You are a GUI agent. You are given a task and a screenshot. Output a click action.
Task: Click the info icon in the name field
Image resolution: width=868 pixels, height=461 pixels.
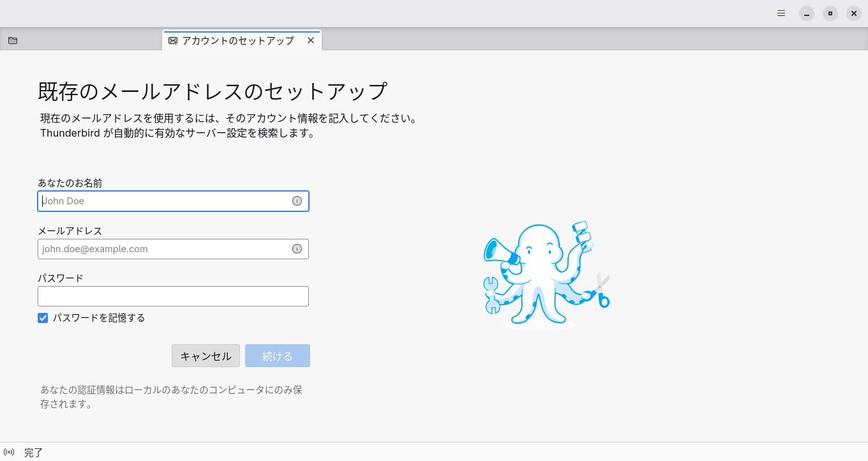pyautogui.click(x=297, y=200)
